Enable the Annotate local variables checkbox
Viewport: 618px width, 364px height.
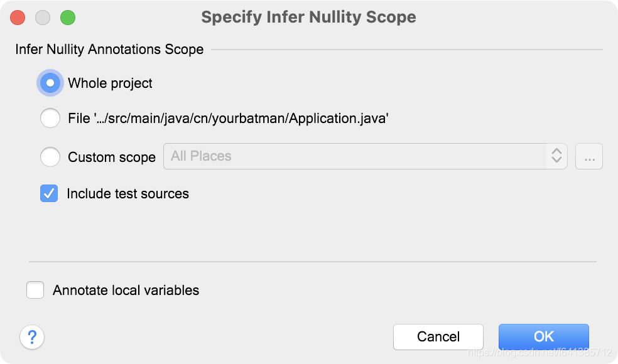[x=35, y=290]
